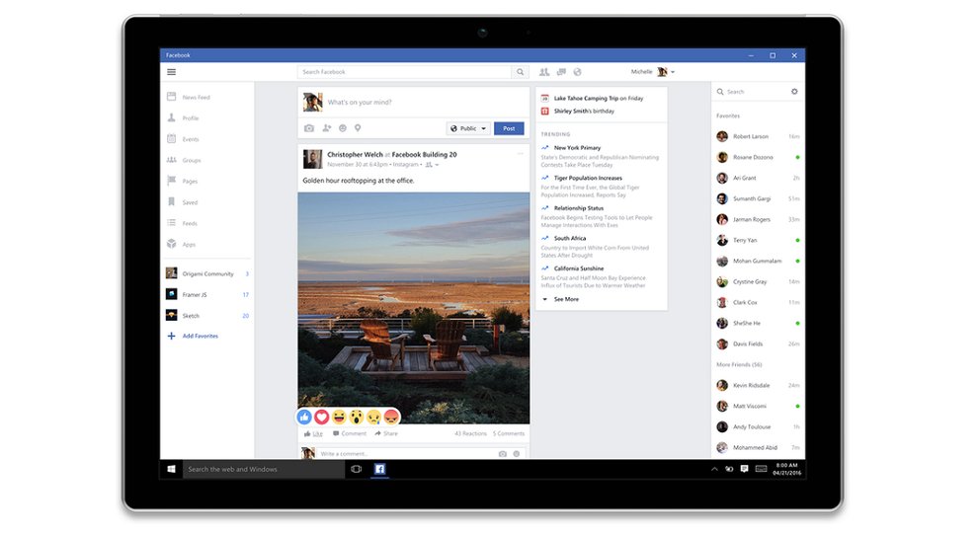Image resolution: width=980 pixels, height=535 pixels.
Task: Open the hamburger menu icon
Action: tap(171, 72)
